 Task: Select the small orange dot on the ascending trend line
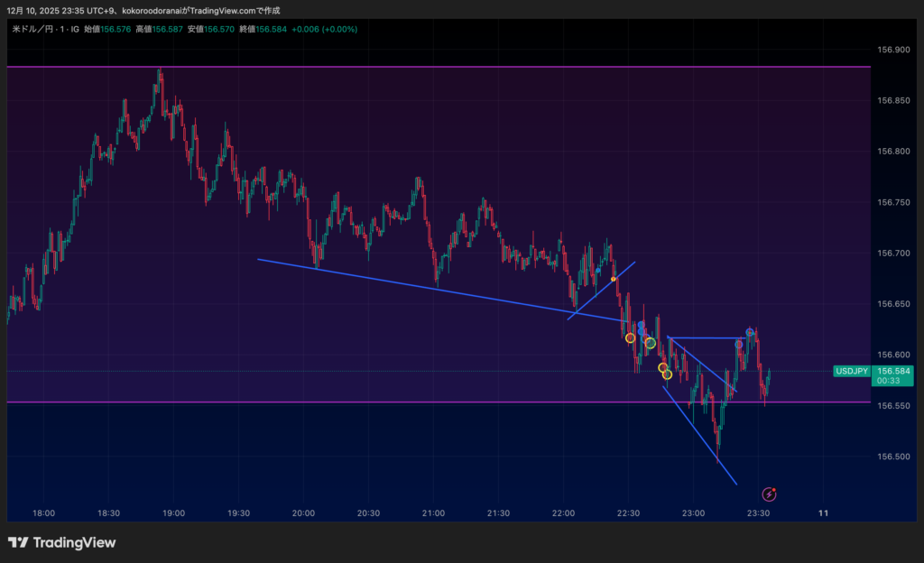pyautogui.click(x=614, y=279)
